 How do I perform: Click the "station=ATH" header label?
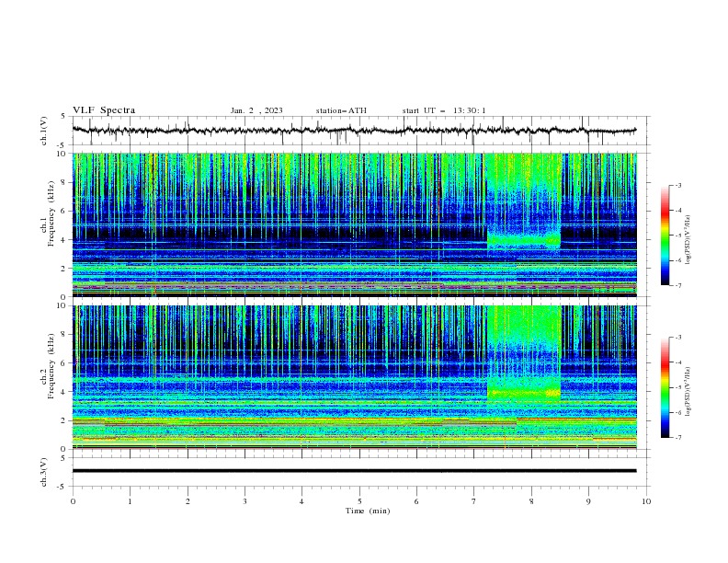click(341, 110)
